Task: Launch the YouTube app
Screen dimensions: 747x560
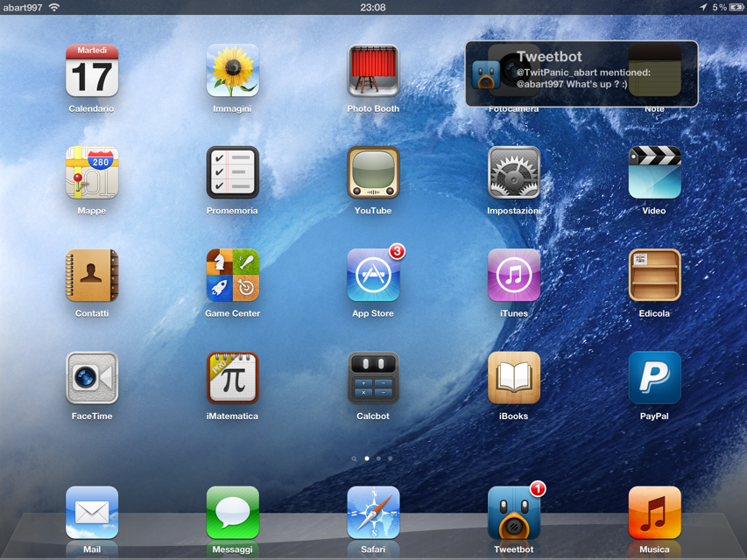Action: coord(373,172)
